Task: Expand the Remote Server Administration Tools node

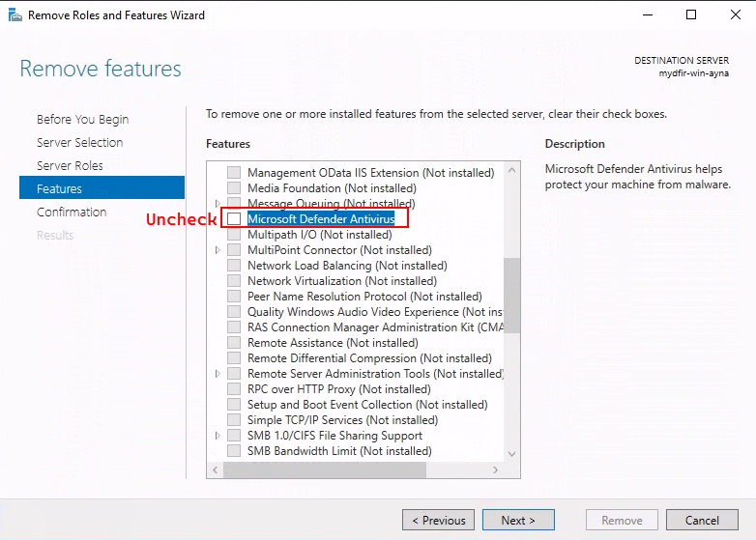Action: coord(218,374)
